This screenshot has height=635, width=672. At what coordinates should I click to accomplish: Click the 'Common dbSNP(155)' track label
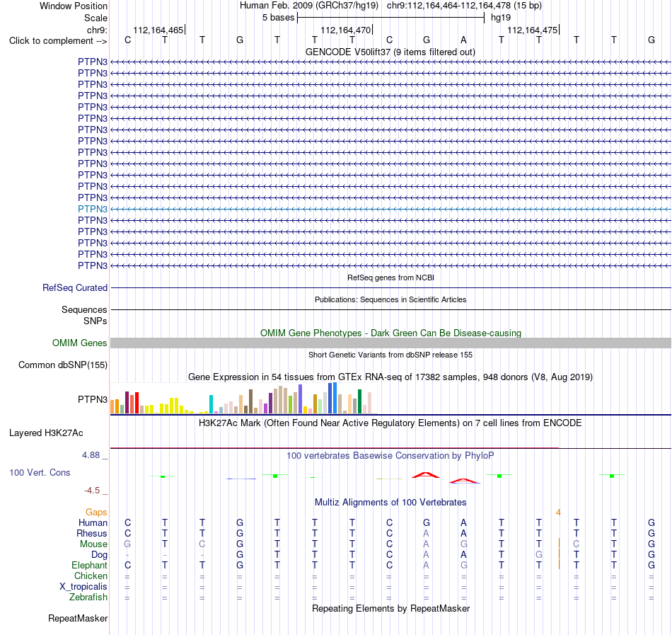pyautogui.click(x=63, y=365)
